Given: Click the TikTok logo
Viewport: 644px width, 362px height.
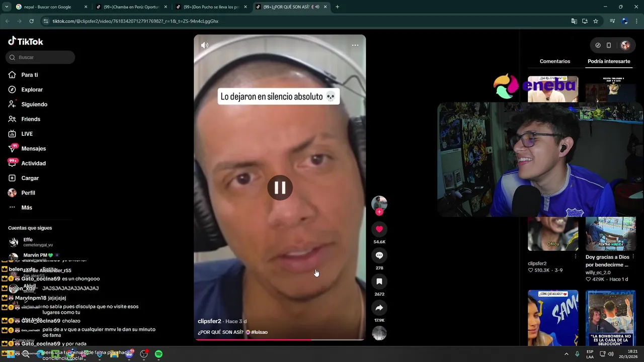Looking at the screenshot, I should (x=26, y=41).
